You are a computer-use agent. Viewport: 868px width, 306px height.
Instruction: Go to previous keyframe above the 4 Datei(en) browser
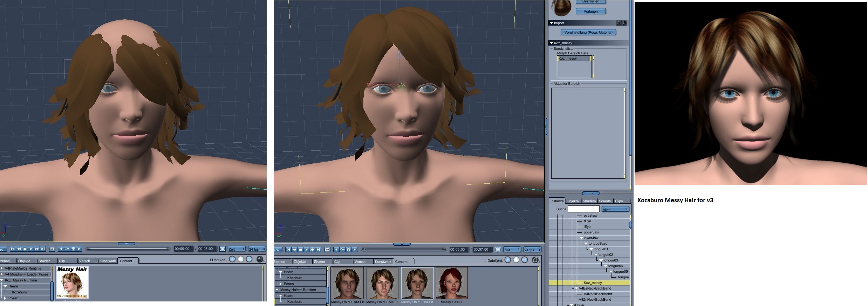point(336,250)
